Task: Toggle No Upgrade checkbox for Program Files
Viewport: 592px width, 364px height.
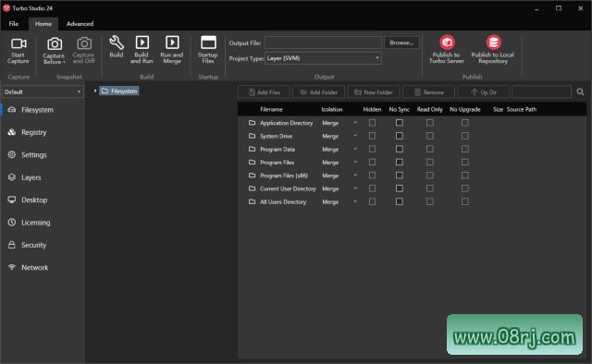Action: click(465, 163)
